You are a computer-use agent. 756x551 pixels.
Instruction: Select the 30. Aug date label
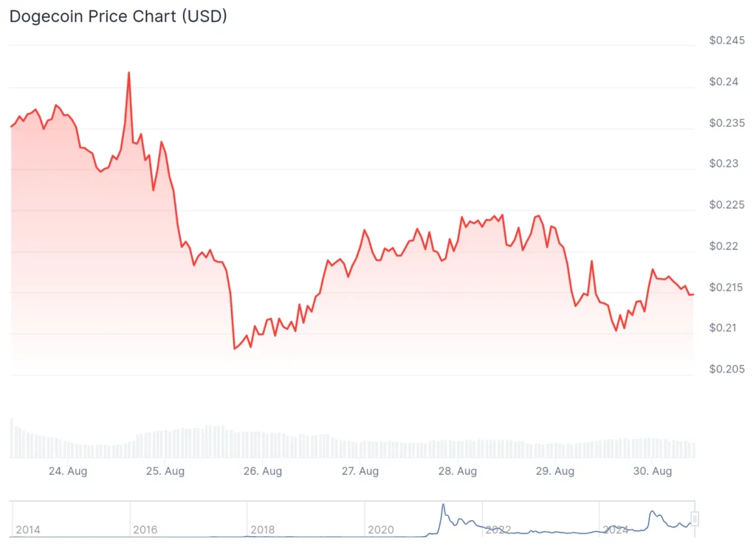pyautogui.click(x=652, y=471)
